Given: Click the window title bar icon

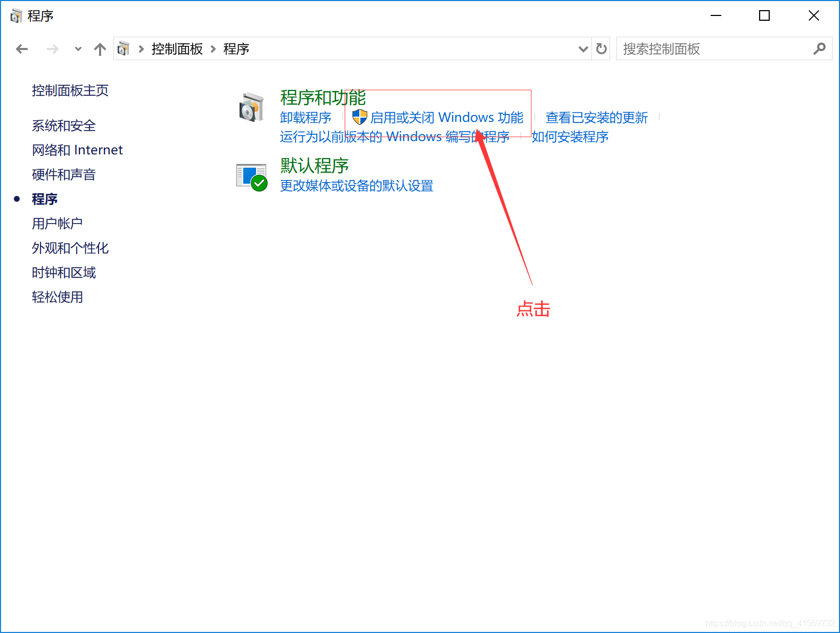Looking at the screenshot, I should (x=17, y=16).
